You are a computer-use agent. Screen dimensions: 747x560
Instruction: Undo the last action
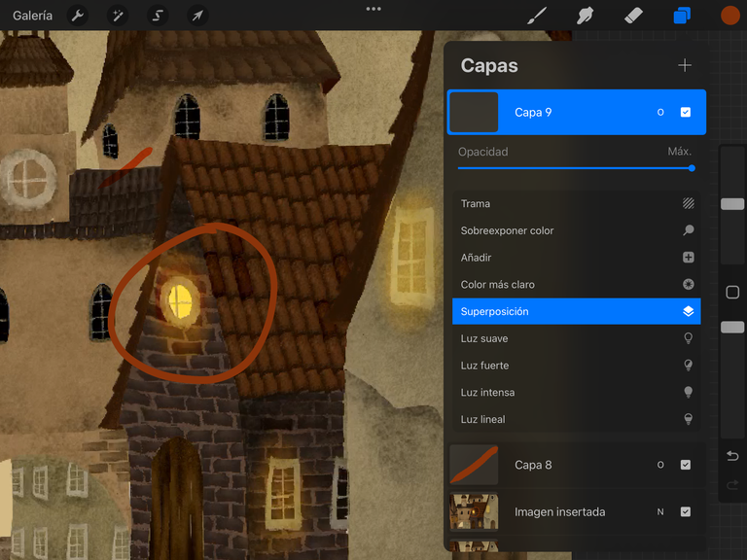pos(732,457)
